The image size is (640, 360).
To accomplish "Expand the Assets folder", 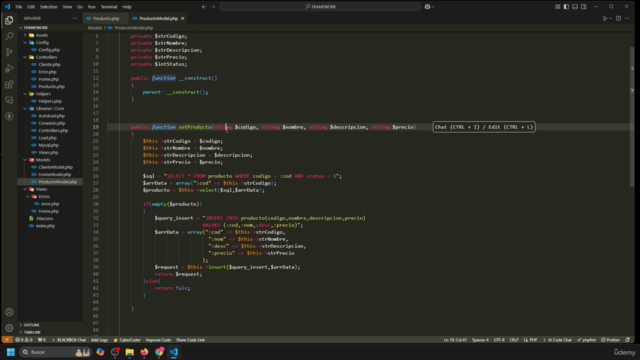I will coord(42,35).
